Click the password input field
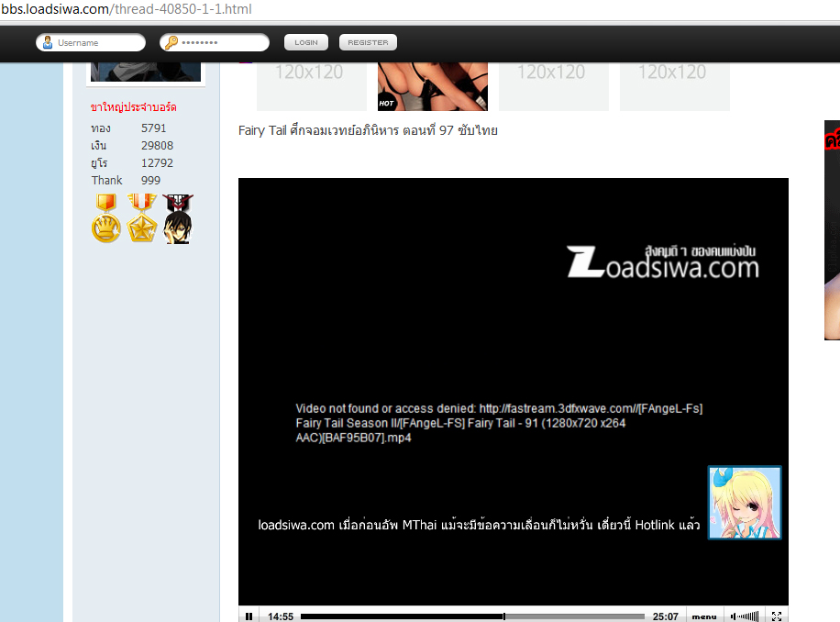The width and height of the screenshot is (840, 622). pos(215,42)
